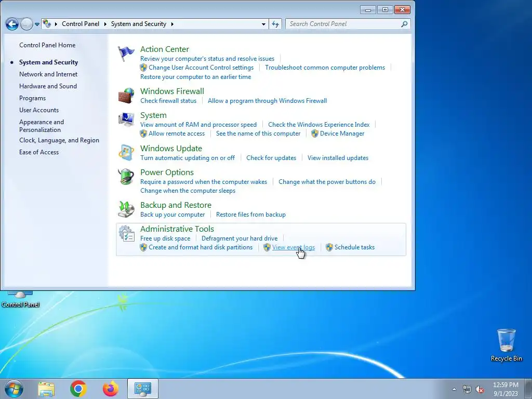Click Check for updates
Image resolution: width=532 pixels, height=399 pixels.
271,158
